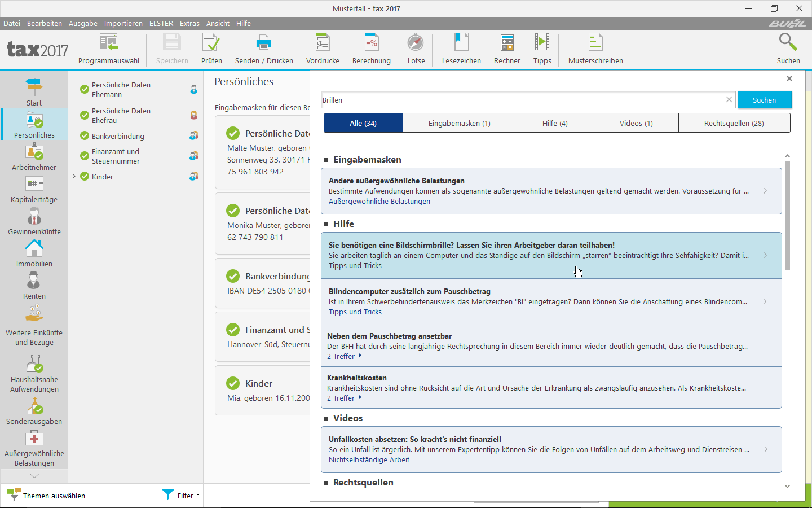
Task: Click Tipps und Tricks link under Blindencomputer
Action: point(355,312)
